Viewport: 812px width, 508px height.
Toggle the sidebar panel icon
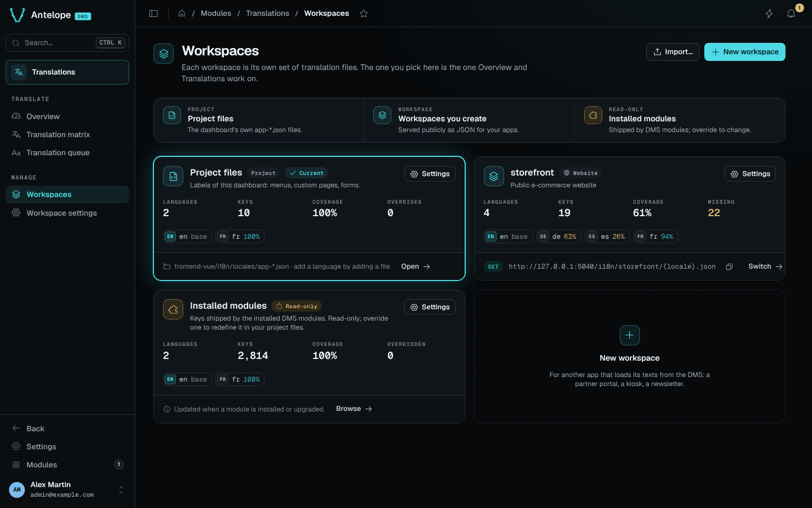153,14
